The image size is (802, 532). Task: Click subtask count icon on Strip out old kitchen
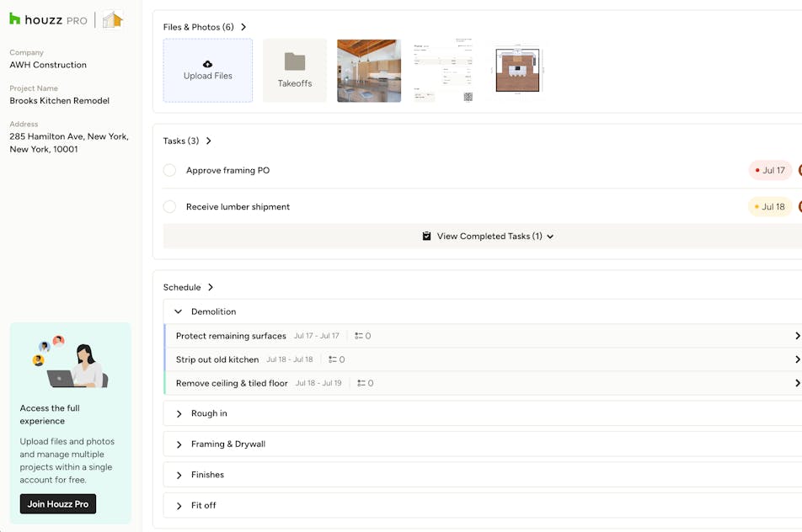[x=333, y=359]
